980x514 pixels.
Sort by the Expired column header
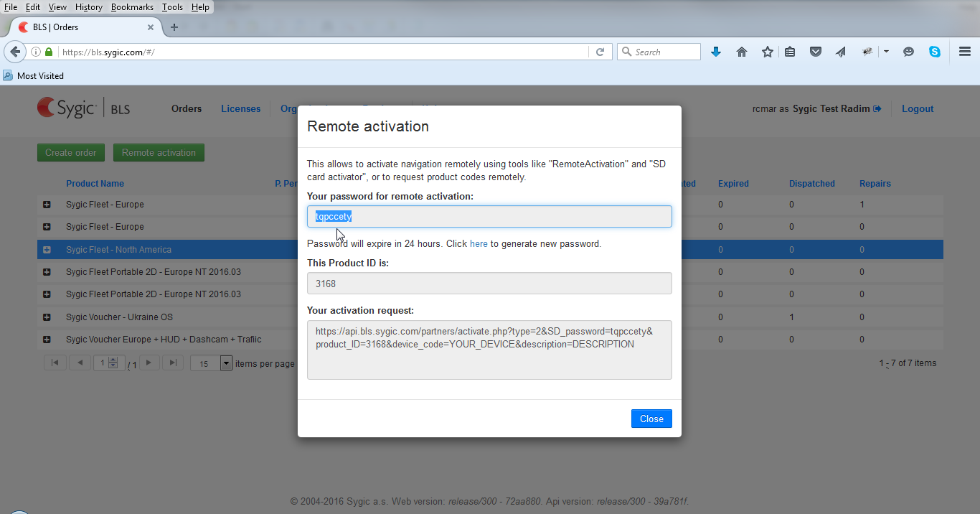(x=733, y=184)
